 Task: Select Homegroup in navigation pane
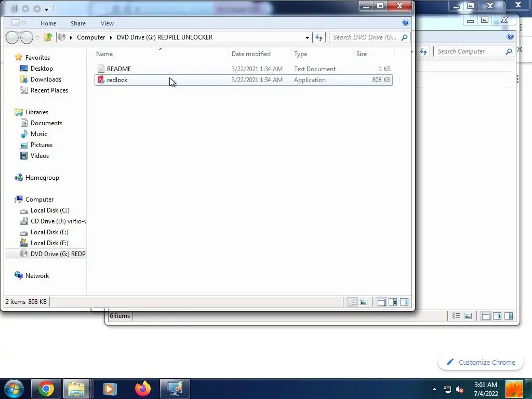42,178
